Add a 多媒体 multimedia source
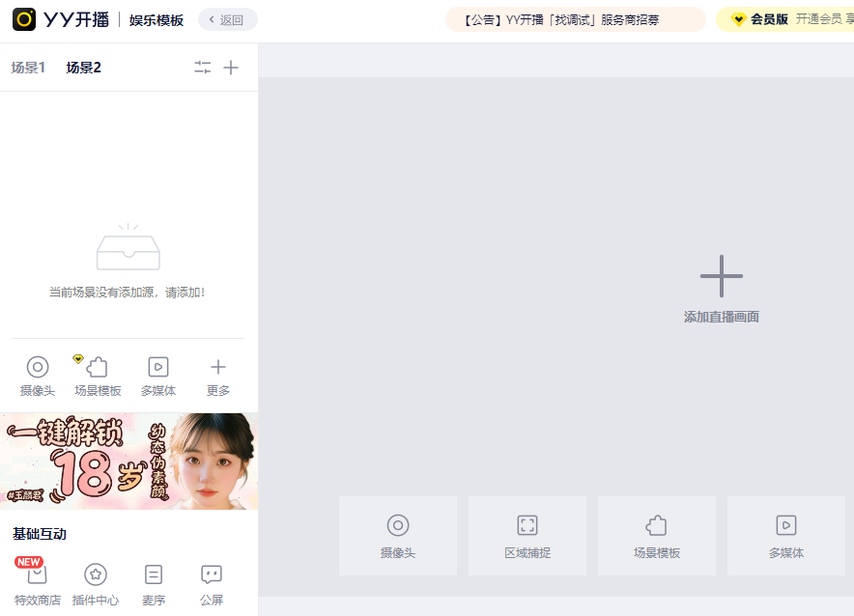This screenshot has width=854, height=616. (x=157, y=376)
